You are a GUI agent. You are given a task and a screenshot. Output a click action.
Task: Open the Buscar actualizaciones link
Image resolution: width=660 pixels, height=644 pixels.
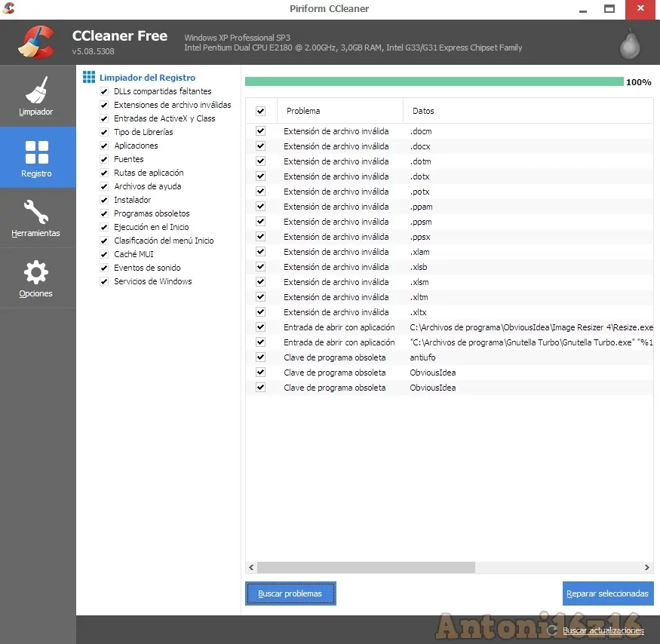tap(603, 630)
